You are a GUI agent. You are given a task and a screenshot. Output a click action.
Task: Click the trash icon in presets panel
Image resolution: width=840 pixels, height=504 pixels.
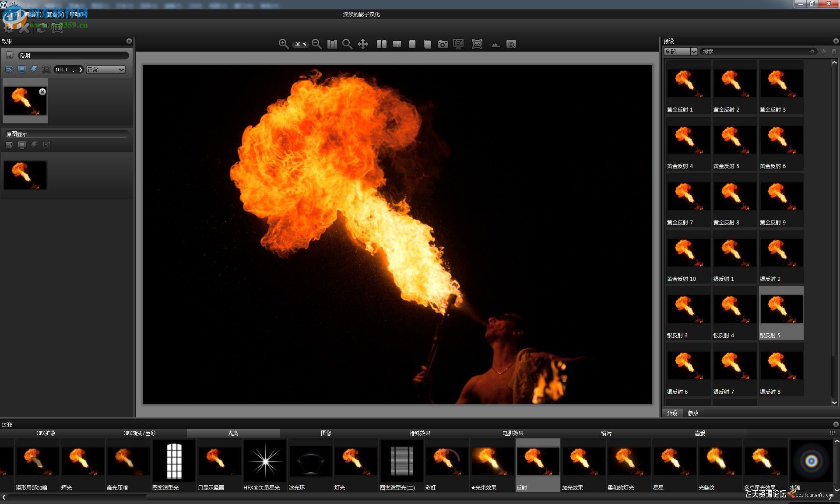click(x=834, y=52)
